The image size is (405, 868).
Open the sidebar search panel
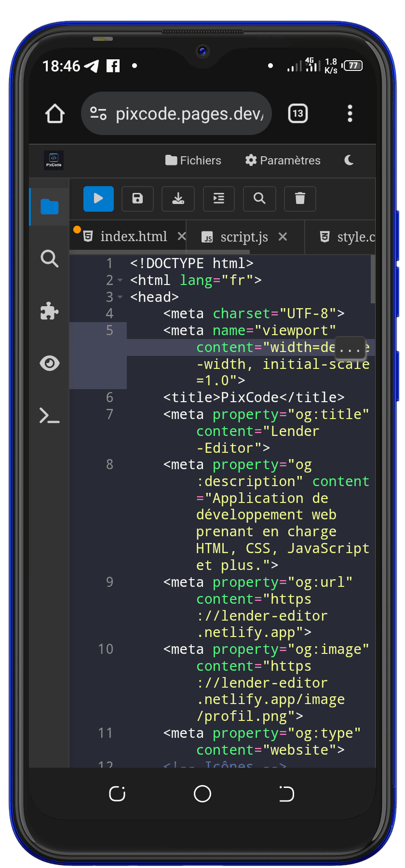(x=49, y=258)
